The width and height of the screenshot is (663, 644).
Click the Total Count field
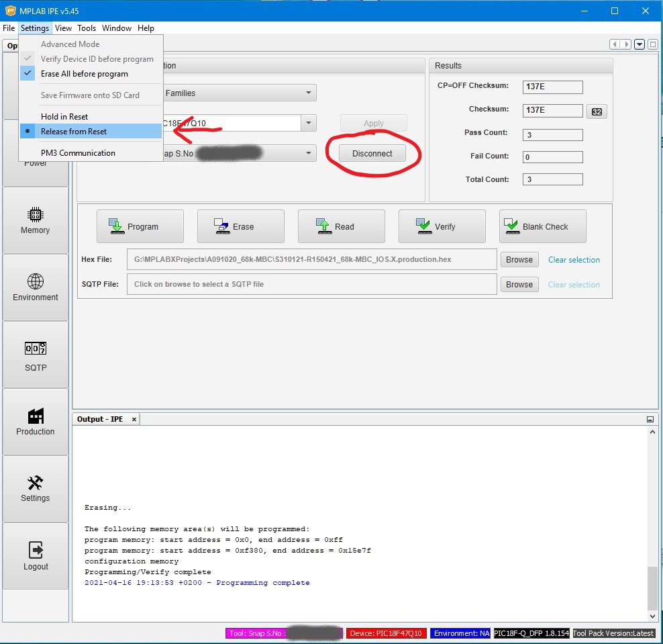click(x=552, y=179)
